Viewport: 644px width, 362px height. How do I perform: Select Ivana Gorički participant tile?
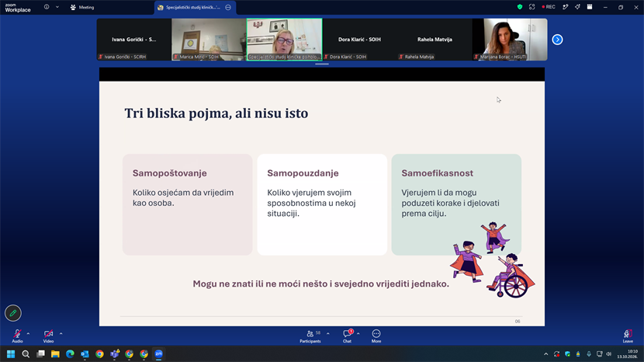tap(134, 40)
